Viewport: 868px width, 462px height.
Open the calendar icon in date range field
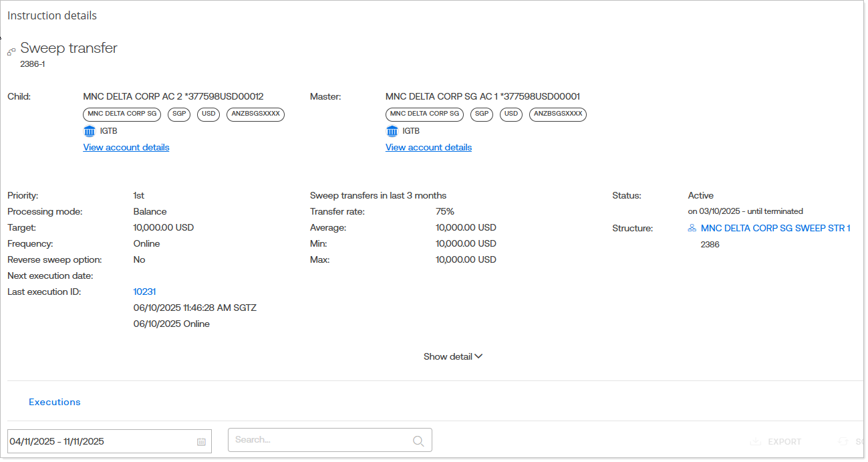201,442
